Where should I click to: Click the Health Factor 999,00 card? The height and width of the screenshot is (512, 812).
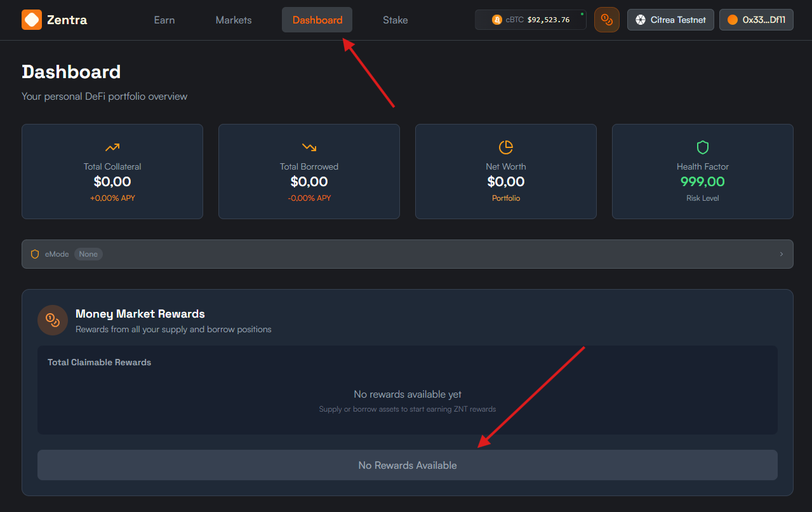click(x=702, y=182)
